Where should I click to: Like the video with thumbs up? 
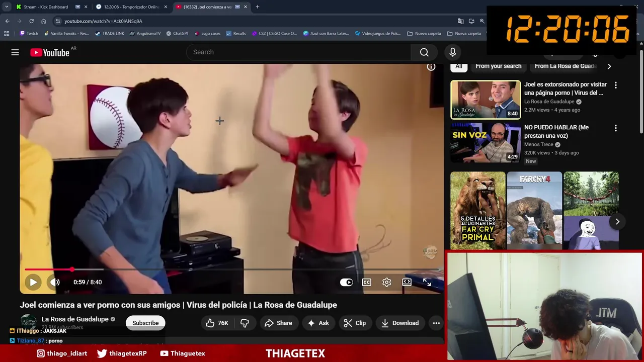217,323
